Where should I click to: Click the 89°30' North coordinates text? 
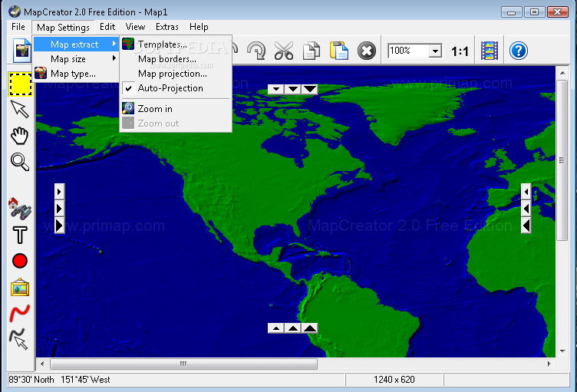(31, 380)
